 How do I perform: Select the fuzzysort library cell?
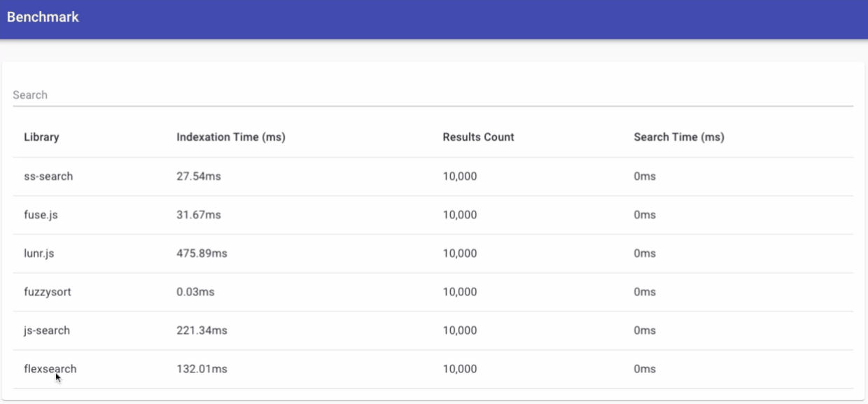[x=48, y=292]
